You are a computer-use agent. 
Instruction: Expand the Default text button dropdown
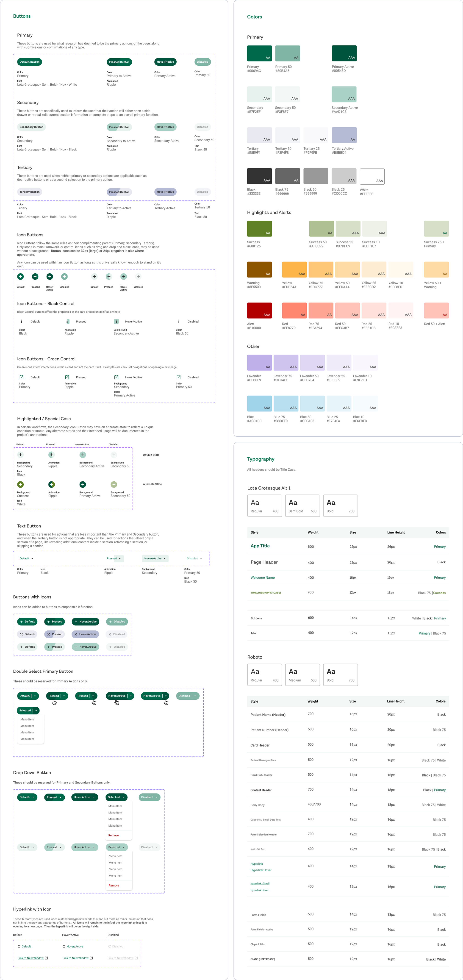click(27, 558)
